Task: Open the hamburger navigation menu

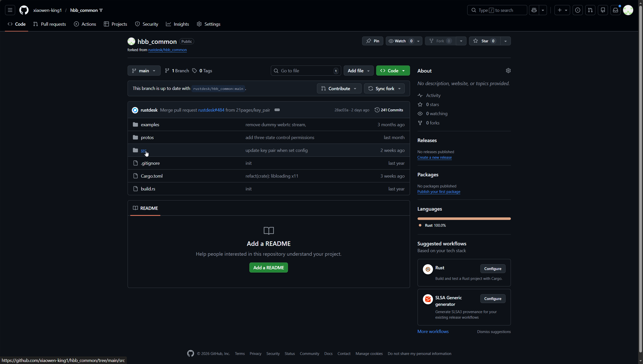Action: (10, 10)
